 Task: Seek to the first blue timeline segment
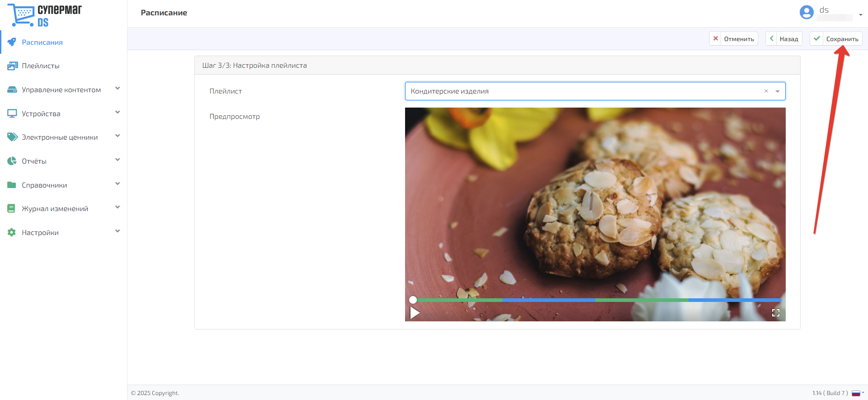(x=549, y=300)
